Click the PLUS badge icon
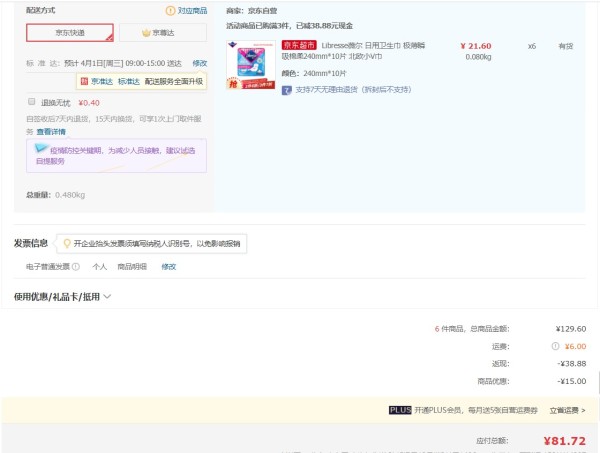 point(400,410)
